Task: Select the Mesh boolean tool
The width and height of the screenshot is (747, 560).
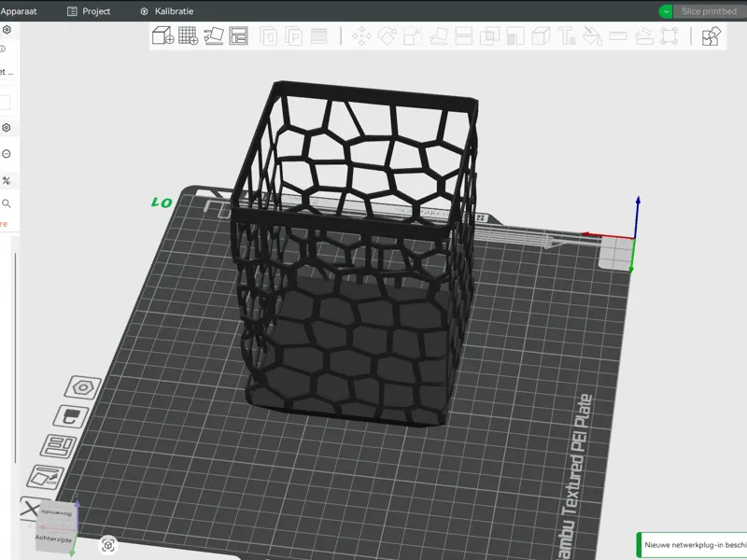Action: coord(489,36)
